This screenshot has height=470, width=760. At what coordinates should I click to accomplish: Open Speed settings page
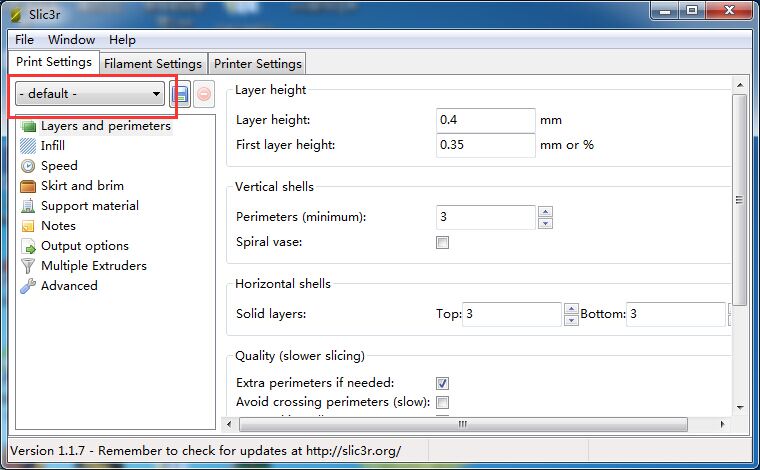coord(59,166)
